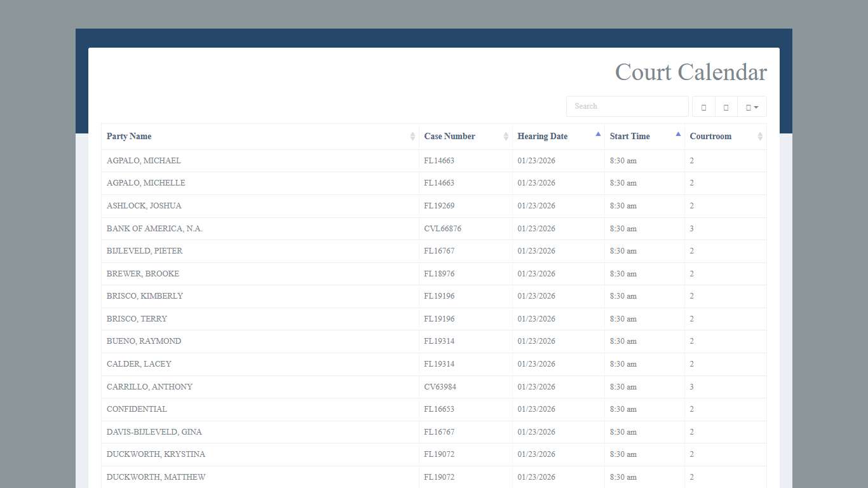Click the Court Calendar page title
This screenshot has width=868, height=488.
point(690,72)
